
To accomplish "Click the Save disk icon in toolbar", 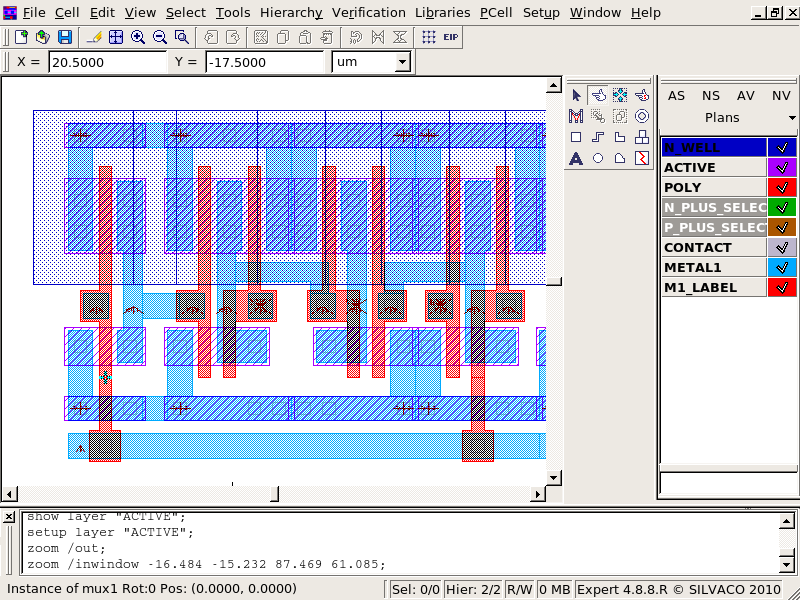I will tap(65, 37).
